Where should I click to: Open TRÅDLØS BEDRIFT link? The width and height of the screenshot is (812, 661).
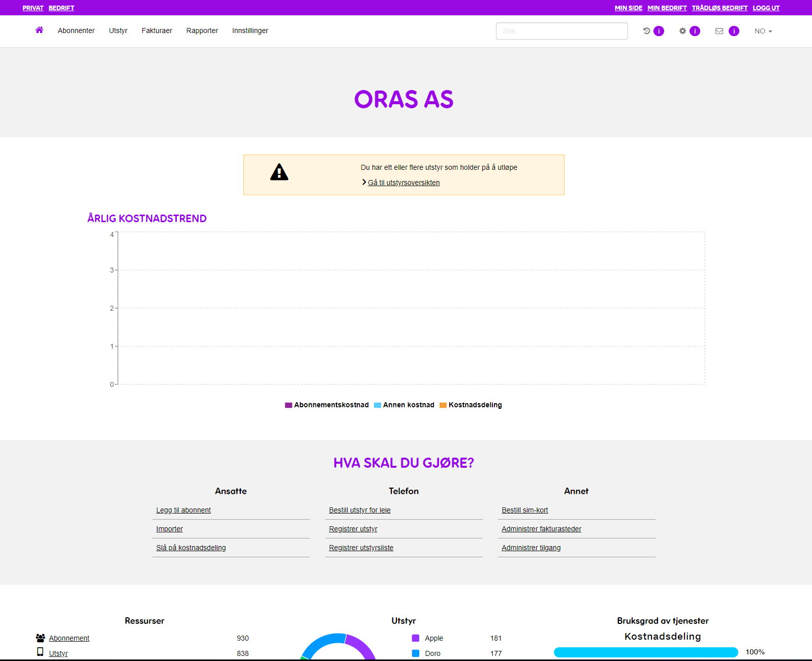720,8
